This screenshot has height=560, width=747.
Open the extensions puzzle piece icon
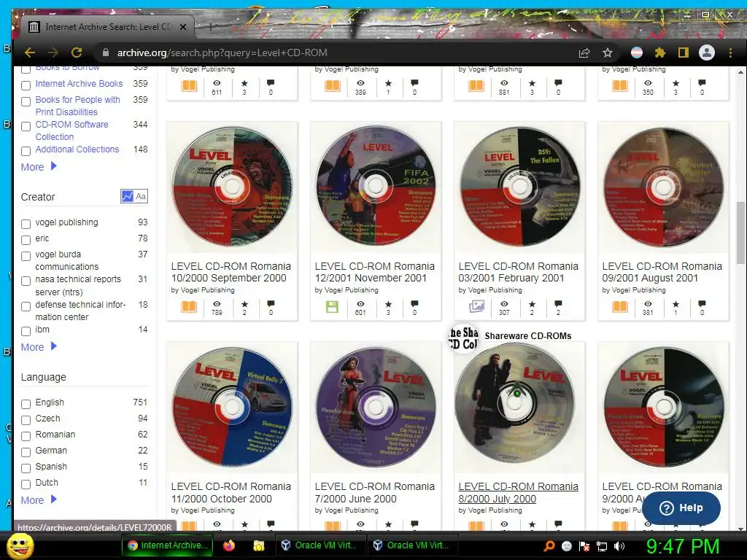[659, 52]
